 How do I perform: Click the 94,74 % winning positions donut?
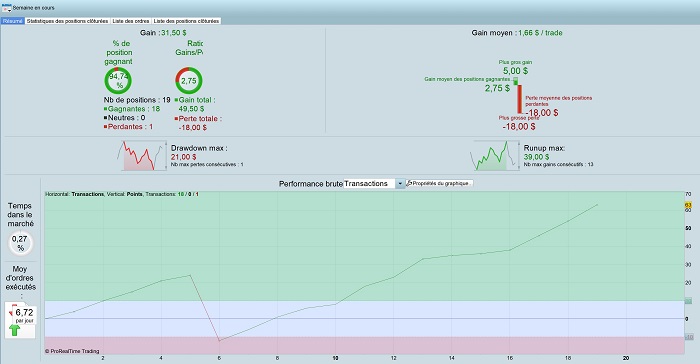click(x=118, y=81)
